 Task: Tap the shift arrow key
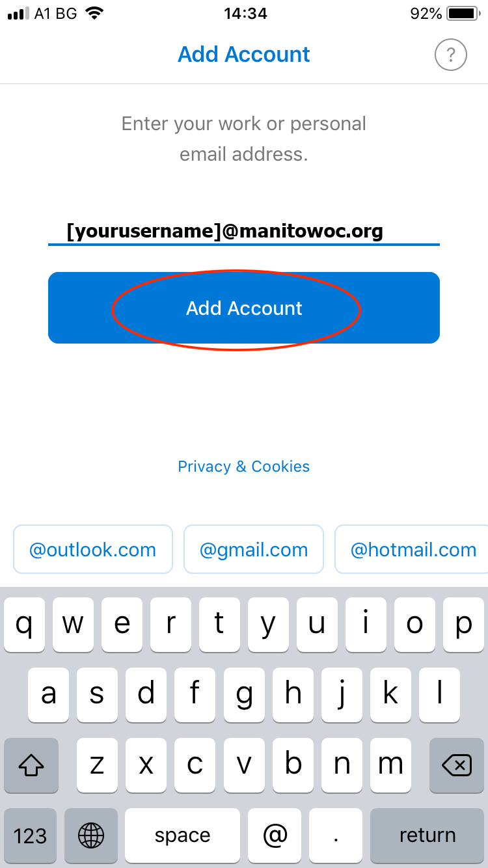pyautogui.click(x=31, y=765)
